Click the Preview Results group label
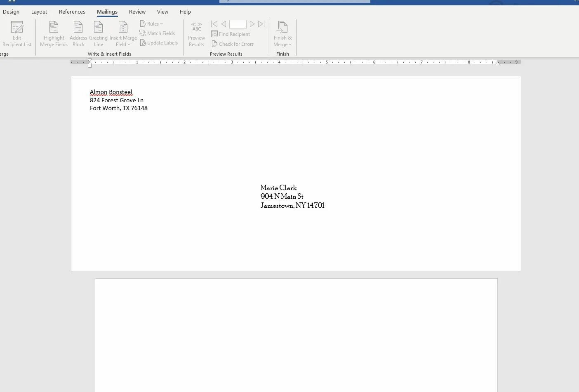The image size is (579, 392). pos(226,54)
